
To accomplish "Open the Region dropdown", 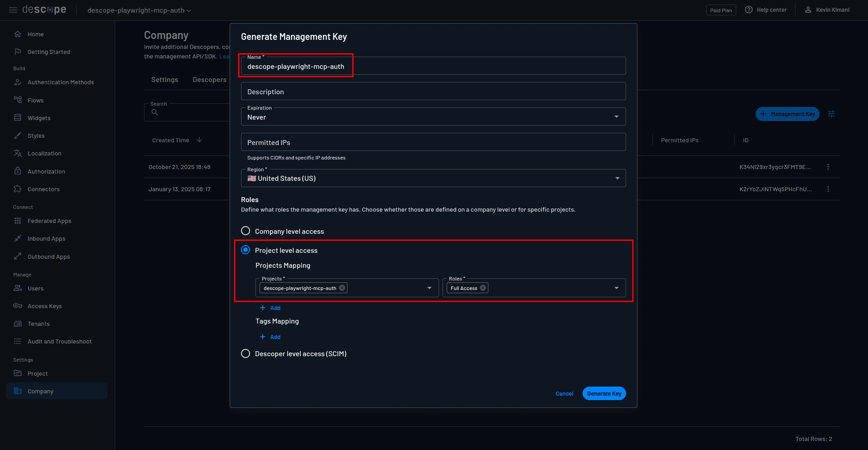I will coord(616,178).
